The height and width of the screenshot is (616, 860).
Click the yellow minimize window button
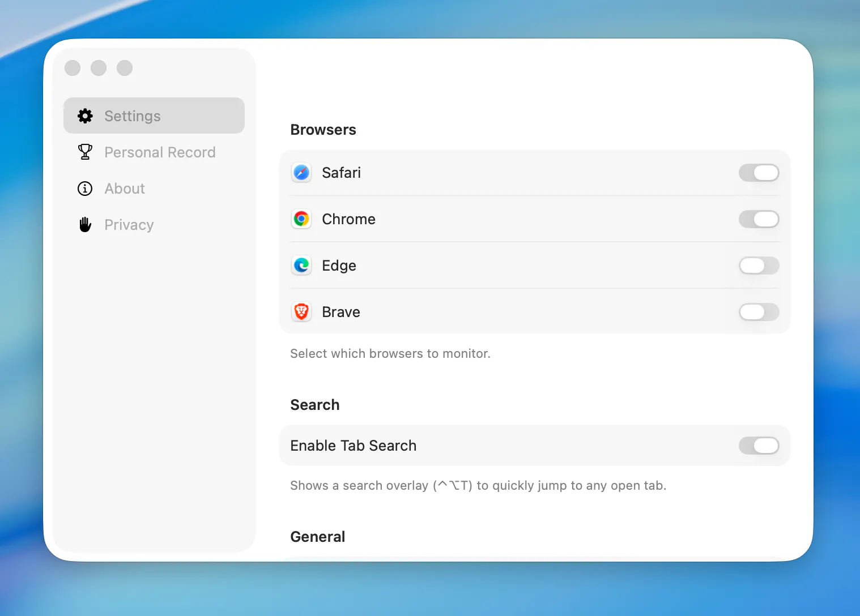(x=99, y=68)
